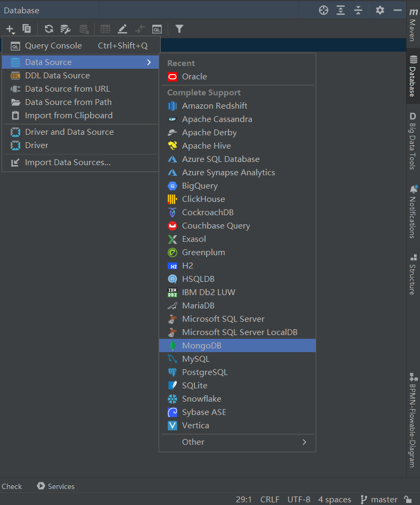Open the filter funnel icon

[179, 29]
